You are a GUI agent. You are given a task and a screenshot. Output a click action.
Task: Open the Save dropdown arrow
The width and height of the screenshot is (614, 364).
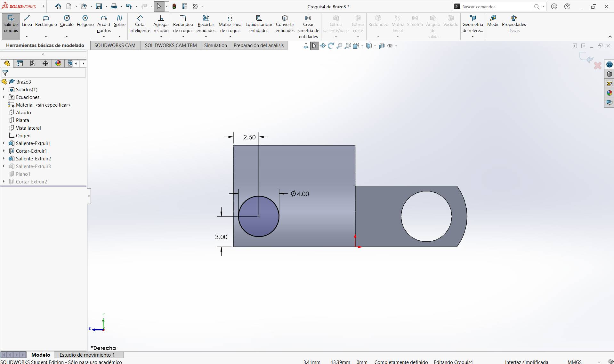106,6
